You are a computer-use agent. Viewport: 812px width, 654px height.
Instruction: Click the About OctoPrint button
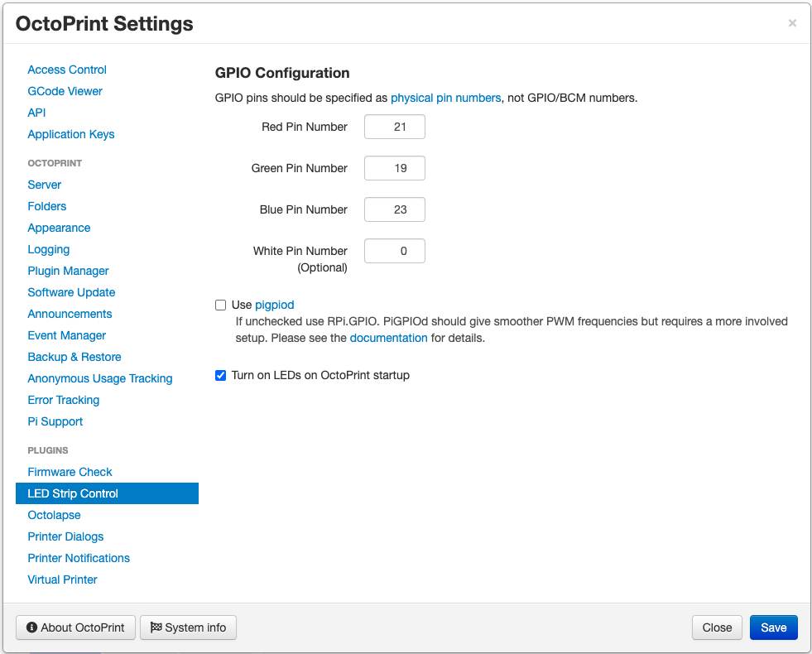click(x=75, y=628)
